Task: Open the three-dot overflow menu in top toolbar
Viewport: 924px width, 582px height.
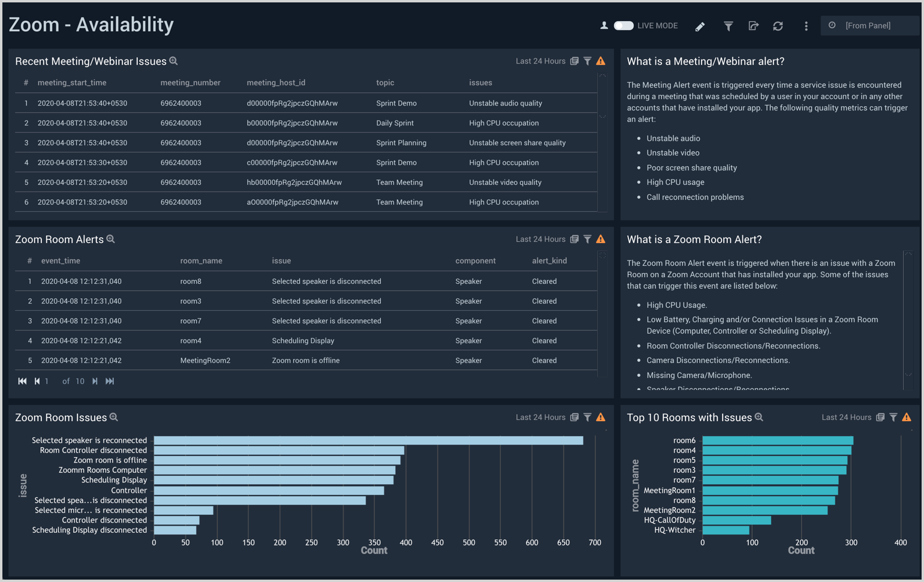Action: click(806, 26)
